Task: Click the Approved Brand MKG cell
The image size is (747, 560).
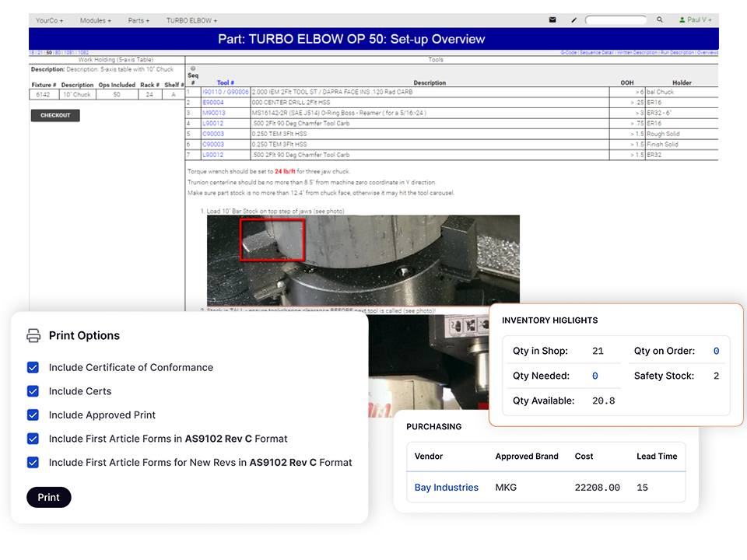Action: coord(506,488)
